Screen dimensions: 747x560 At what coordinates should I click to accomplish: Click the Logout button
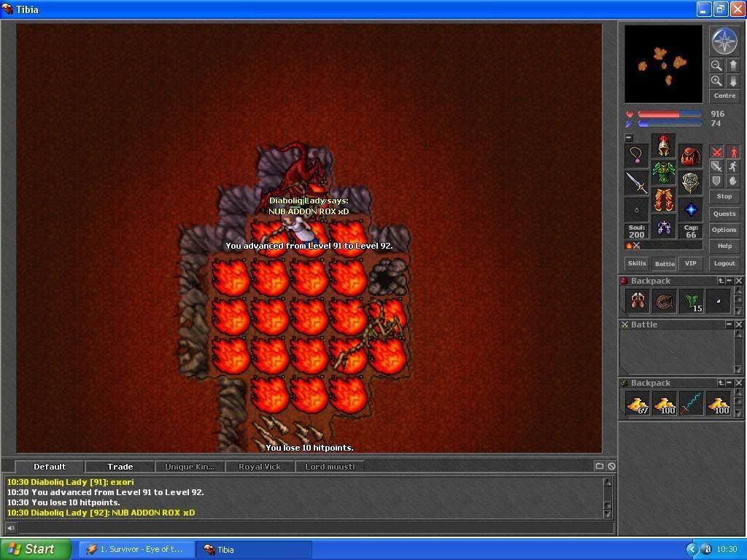(x=724, y=263)
